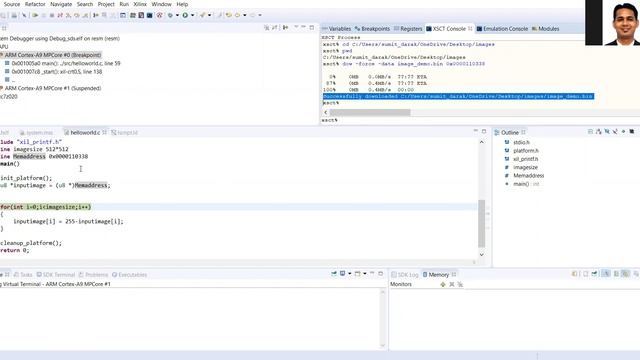The width and height of the screenshot is (640, 360).
Task: Click the Skip All Breakpoints icon
Action: [24, 15]
